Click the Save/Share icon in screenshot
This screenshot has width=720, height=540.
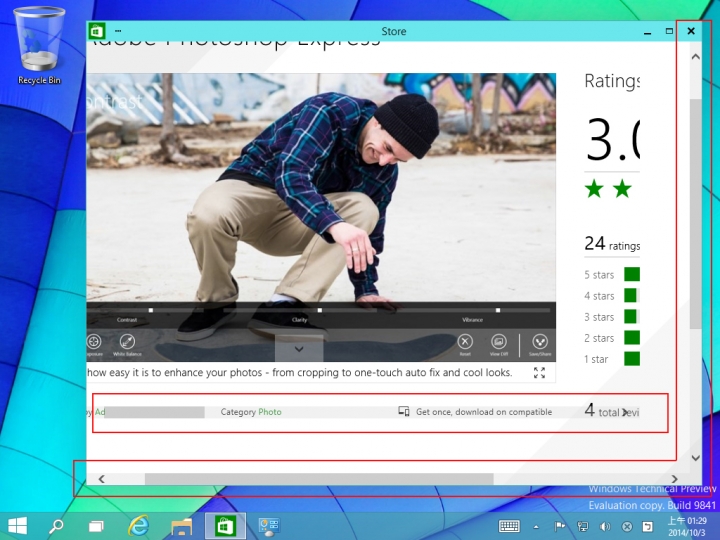(x=540, y=342)
